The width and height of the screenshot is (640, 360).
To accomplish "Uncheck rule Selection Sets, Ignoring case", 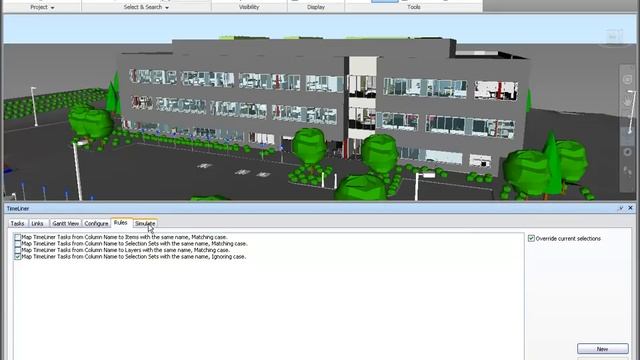I will 18,257.
